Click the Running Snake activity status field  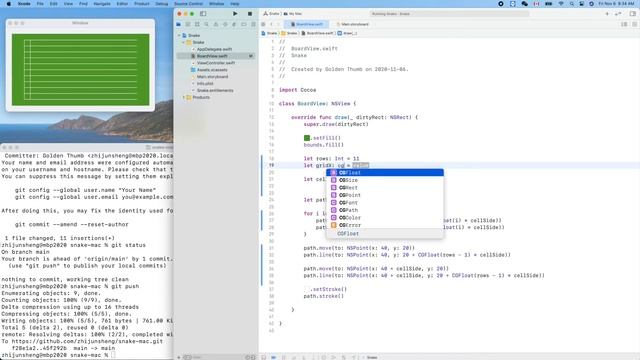coord(450,14)
